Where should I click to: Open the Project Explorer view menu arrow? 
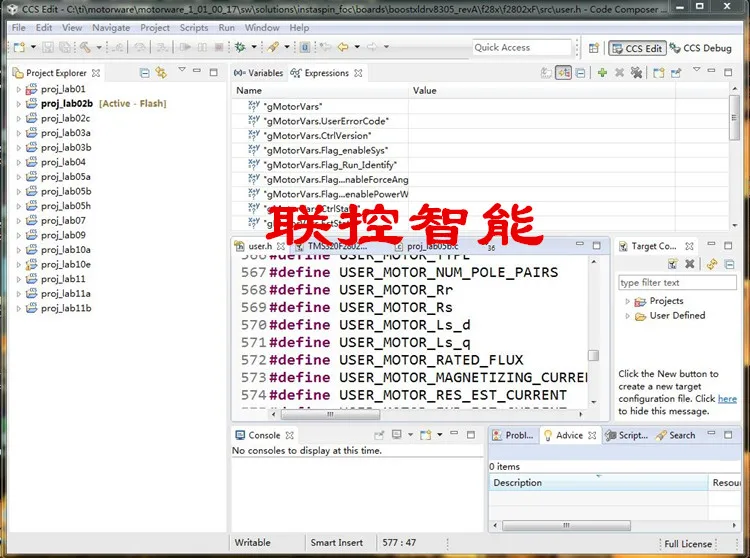pyautogui.click(x=182, y=70)
